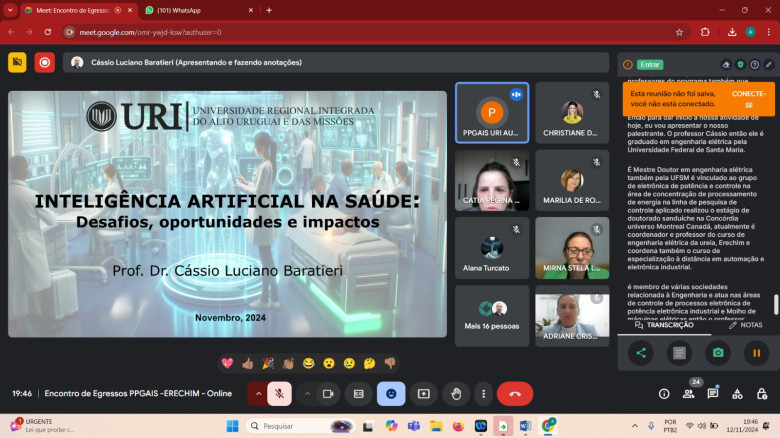Click the red hang up call button
This screenshot has width=780, height=438.
coord(515,394)
